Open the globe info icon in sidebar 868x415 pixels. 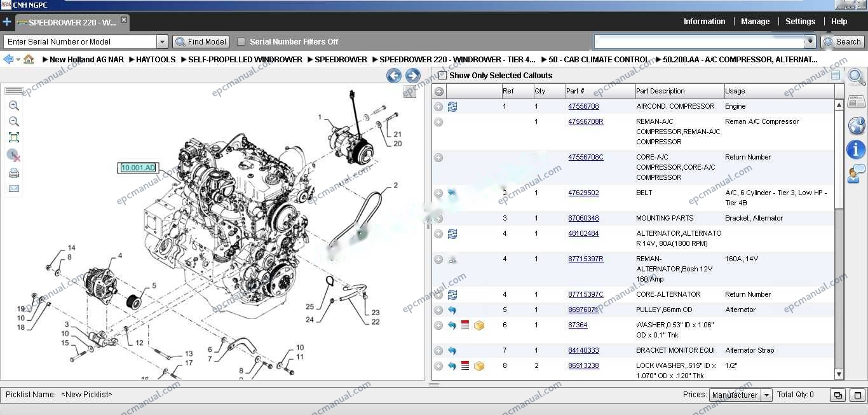(x=857, y=125)
